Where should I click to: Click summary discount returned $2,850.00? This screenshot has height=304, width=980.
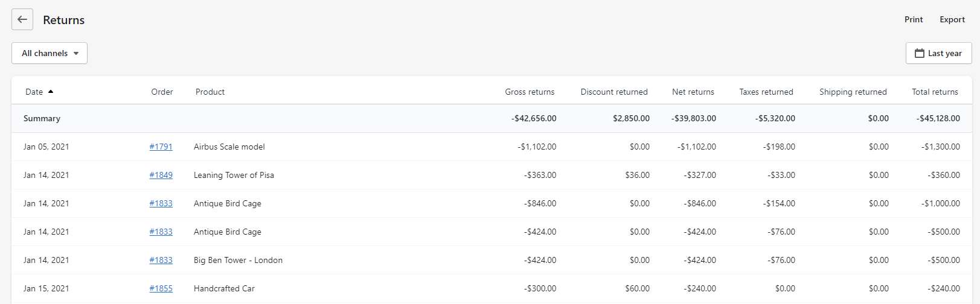[631, 118]
